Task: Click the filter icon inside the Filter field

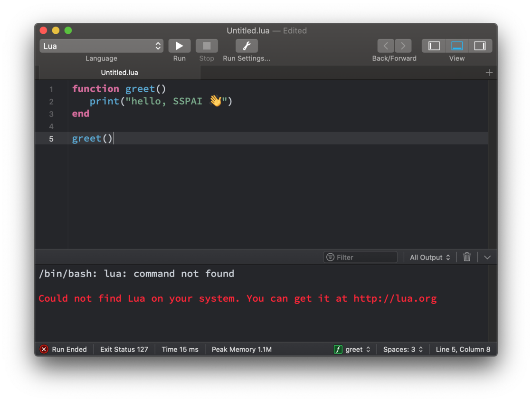Action: [x=330, y=257]
